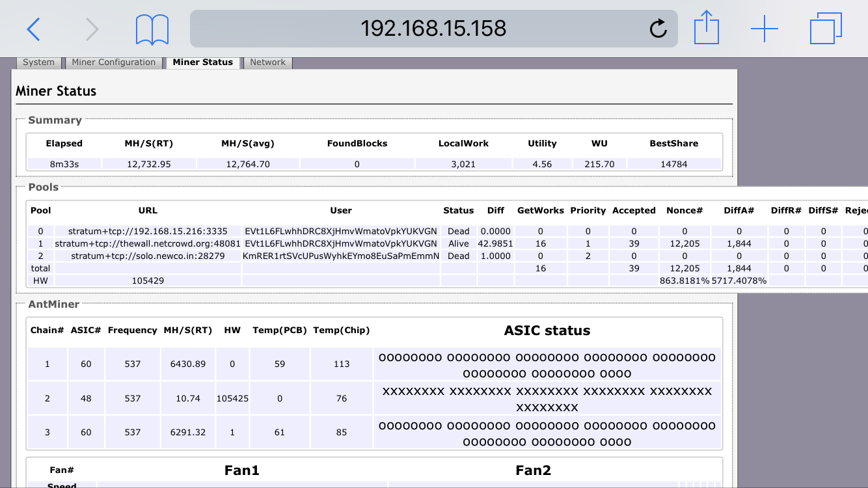Open the Miner Configuration tab
The height and width of the screenshot is (488, 868).
pos(114,62)
